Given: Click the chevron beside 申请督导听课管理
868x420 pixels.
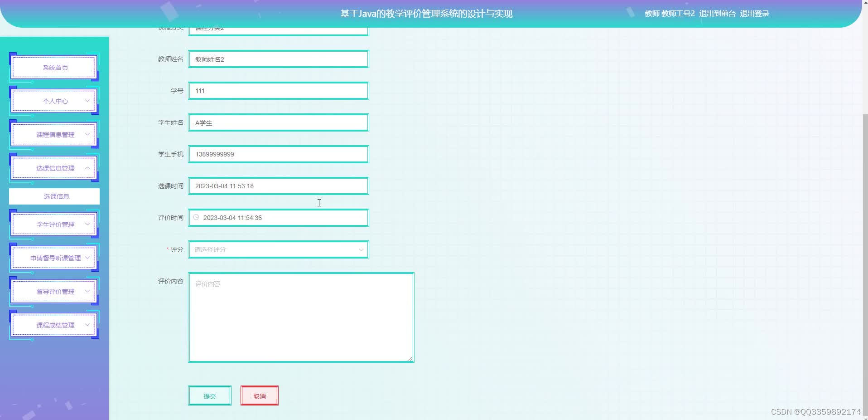Looking at the screenshot, I should click(x=87, y=258).
